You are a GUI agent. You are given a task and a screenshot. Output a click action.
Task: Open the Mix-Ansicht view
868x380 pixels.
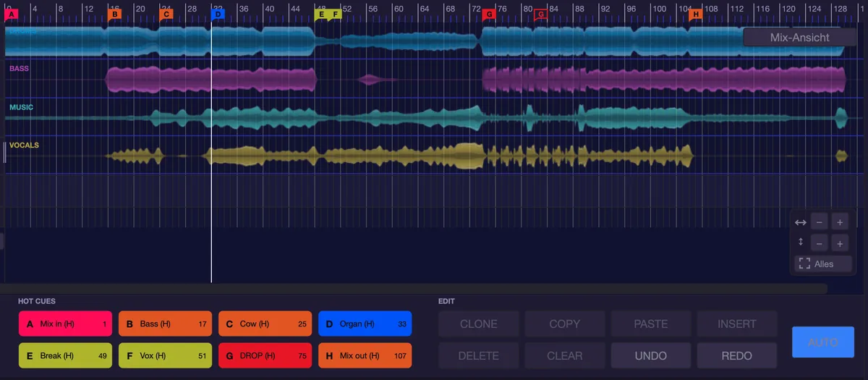[799, 38]
